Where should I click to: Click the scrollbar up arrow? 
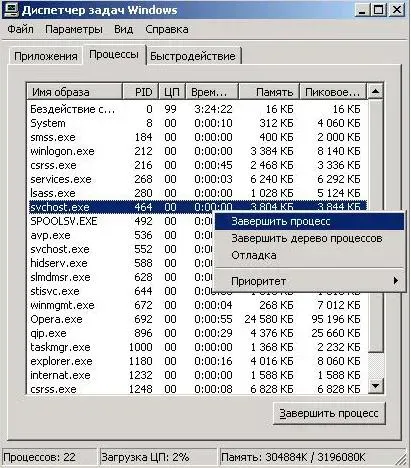coord(375,91)
